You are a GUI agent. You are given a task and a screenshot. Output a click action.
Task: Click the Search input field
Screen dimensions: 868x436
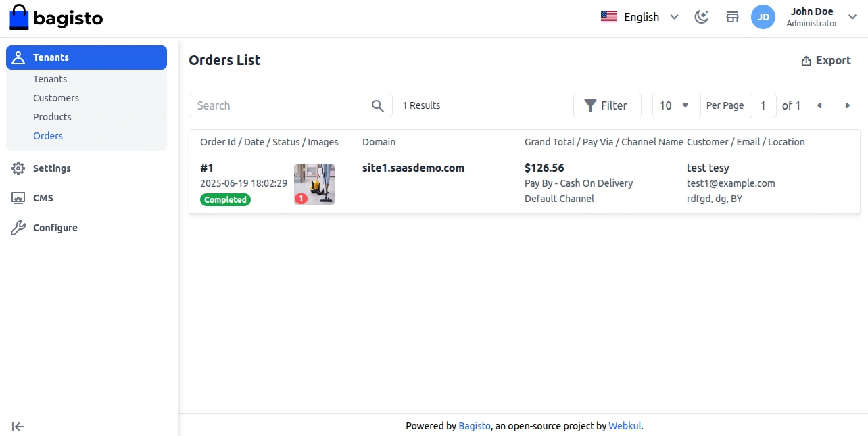tap(281, 105)
